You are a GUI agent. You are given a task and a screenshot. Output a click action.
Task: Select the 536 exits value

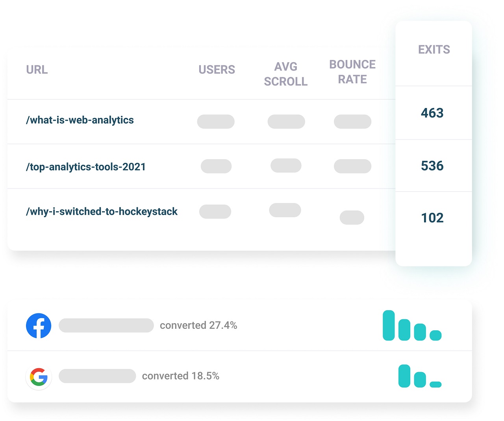point(432,166)
